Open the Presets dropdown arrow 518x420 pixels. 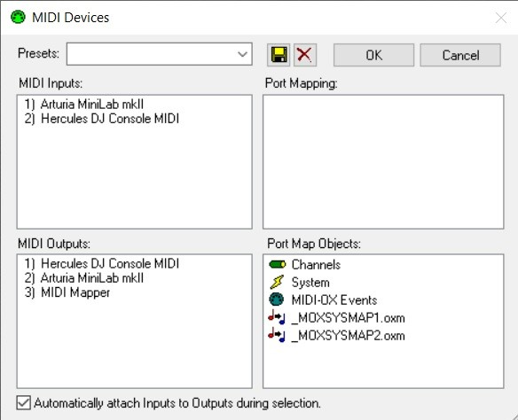[242, 54]
